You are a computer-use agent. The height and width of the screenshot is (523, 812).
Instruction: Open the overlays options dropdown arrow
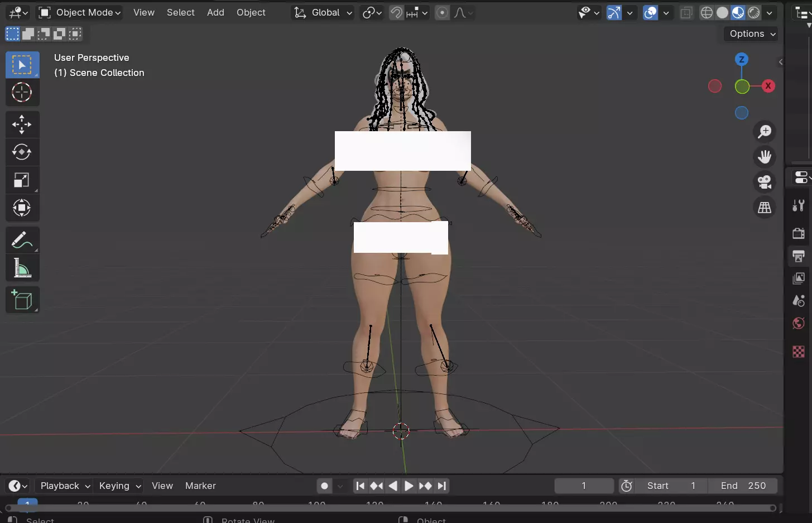tap(666, 12)
